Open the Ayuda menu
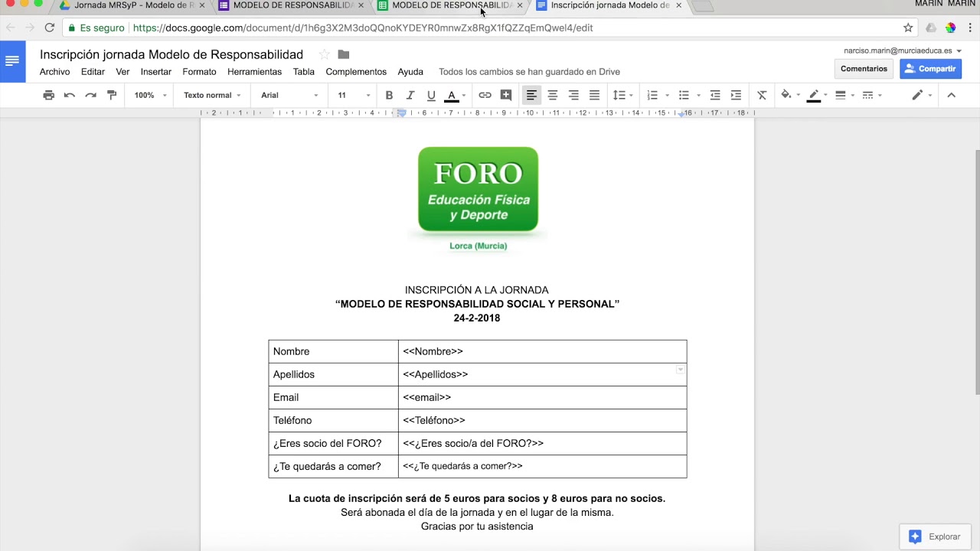980x551 pixels. pos(410,72)
